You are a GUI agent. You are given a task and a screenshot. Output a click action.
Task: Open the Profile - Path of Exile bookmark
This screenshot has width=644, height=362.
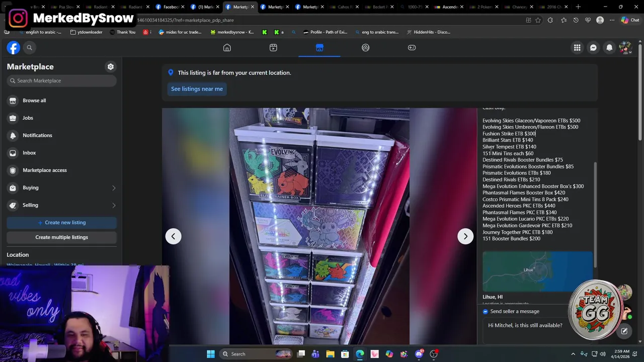pyautogui.click(x=326, y=32)
